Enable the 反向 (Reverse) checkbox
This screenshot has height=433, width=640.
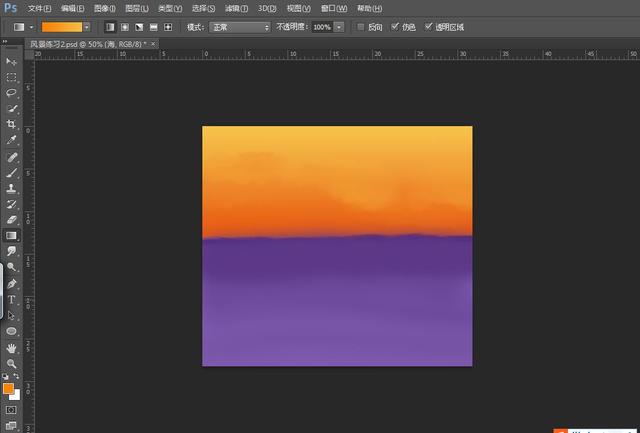(x=362, y=26)
